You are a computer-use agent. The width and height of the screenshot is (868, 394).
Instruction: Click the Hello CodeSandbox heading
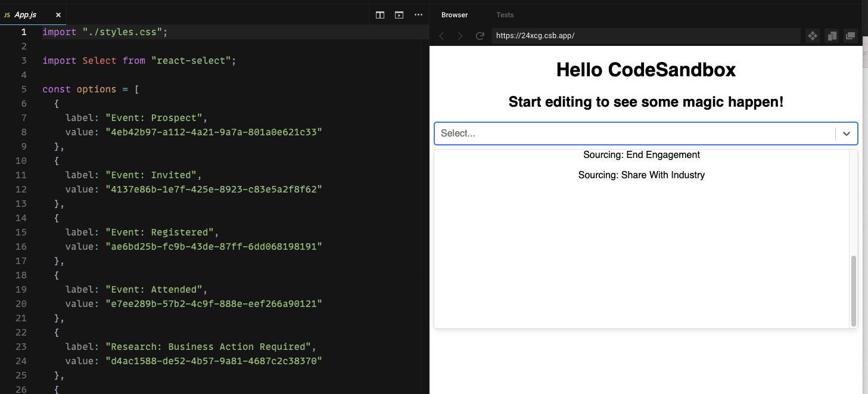coord(646,70)
